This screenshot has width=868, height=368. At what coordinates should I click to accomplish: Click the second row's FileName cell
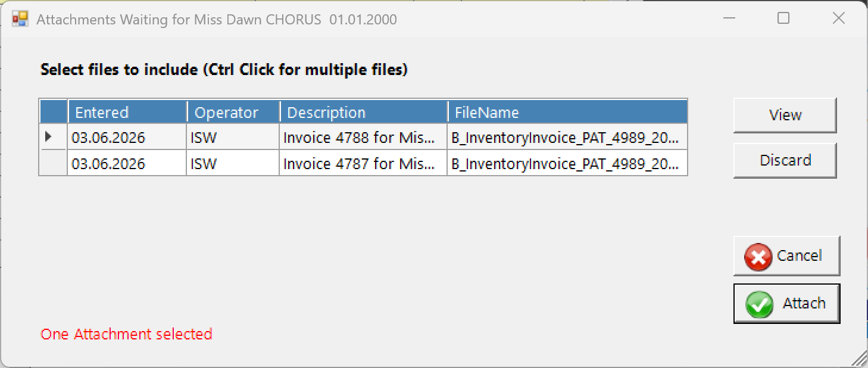[567, 163]
